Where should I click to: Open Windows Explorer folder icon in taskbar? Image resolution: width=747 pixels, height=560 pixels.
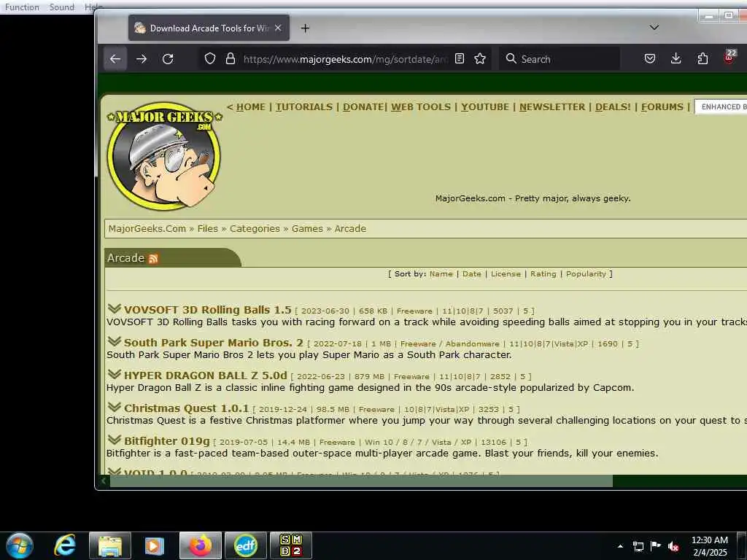[110, 545]
